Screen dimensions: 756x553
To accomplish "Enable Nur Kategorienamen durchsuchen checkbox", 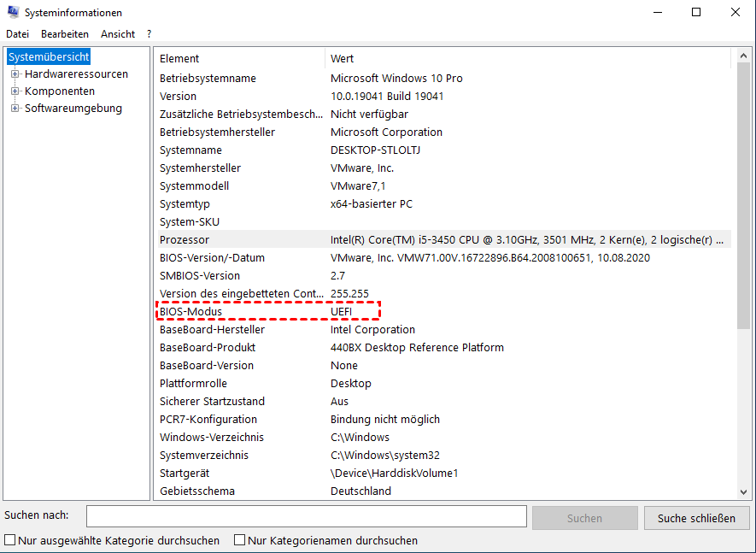I will click(240, 539).
